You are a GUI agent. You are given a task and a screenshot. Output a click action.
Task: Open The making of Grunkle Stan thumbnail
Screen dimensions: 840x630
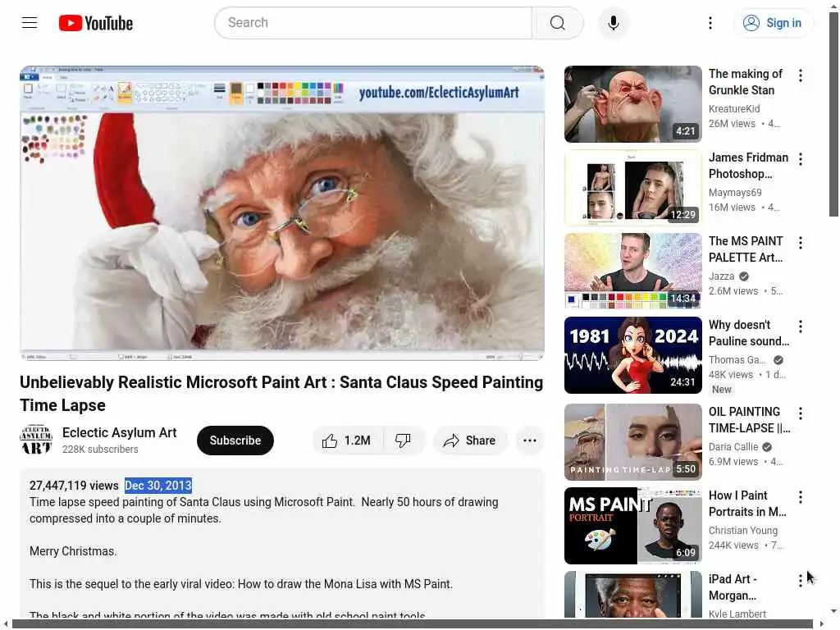click(632, 104)
